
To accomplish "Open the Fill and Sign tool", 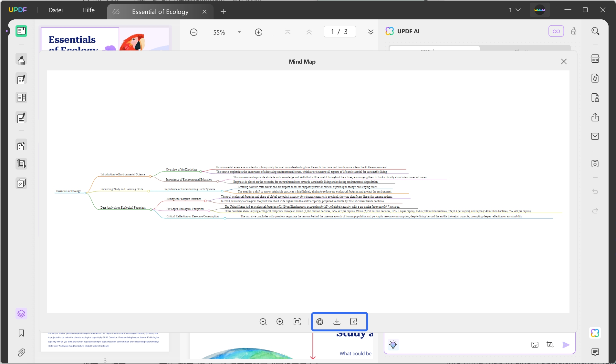I will 21,118.
